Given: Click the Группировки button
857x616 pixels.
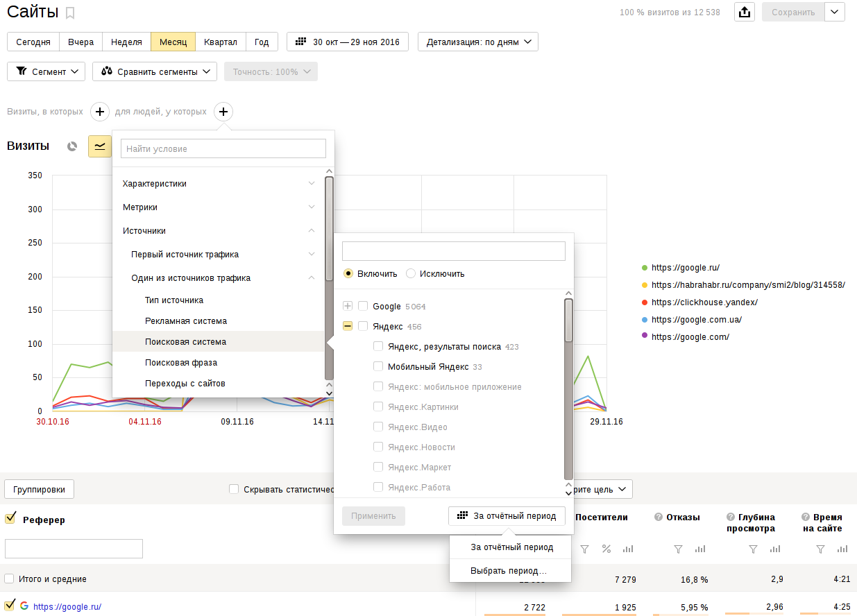Looking at the screenshot, I should point(40,489).
